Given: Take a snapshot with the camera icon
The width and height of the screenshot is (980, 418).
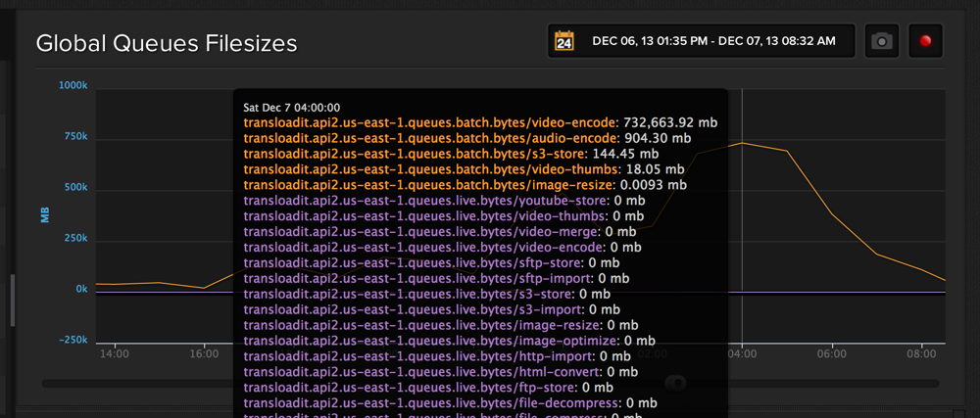Looking at the screenshot, I should coord(882,42).
